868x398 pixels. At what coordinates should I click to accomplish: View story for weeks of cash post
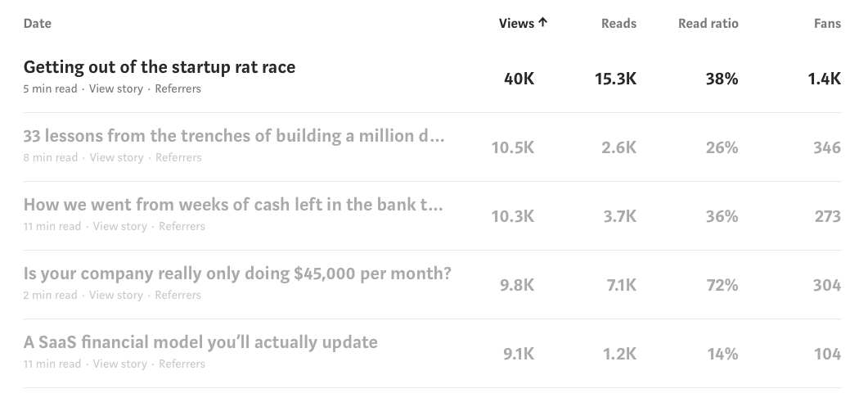120,226
